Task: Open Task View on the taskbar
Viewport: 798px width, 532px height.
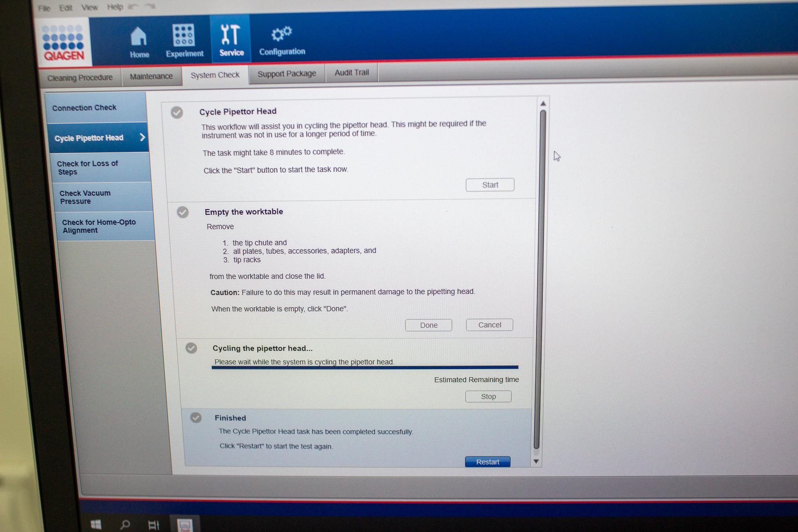Action: pos(154,525)
